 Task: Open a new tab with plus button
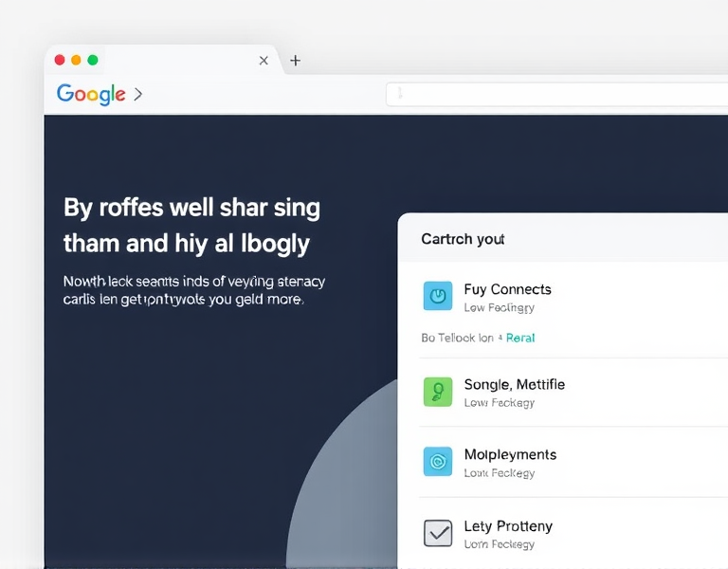[296, 61]
